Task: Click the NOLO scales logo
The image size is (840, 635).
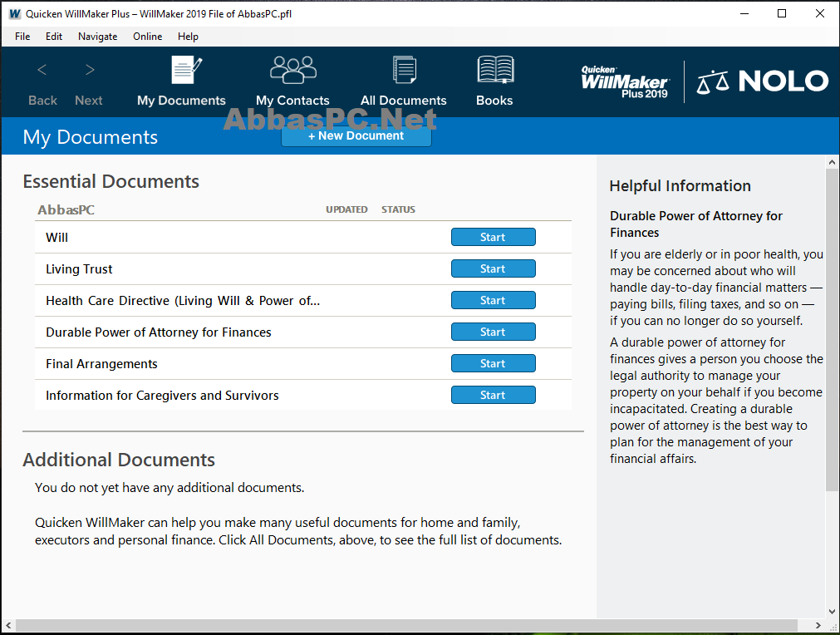Action: coord(763,81)
